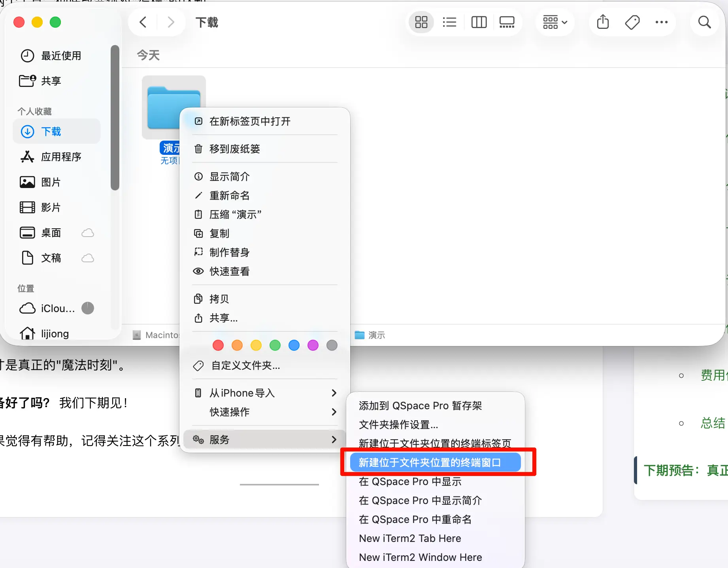Image resolution: width=728 pixels, height=568 pixels.
Task: Open Finder search with magnifier icon
Action: point(704,22)
